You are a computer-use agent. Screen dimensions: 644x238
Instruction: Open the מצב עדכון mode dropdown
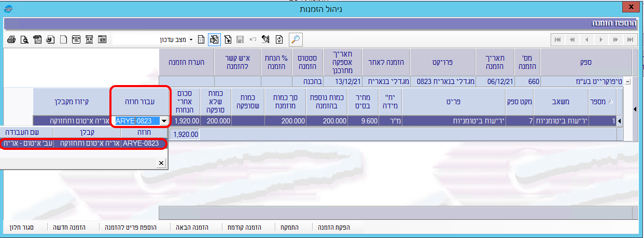[x=190, y=40]
